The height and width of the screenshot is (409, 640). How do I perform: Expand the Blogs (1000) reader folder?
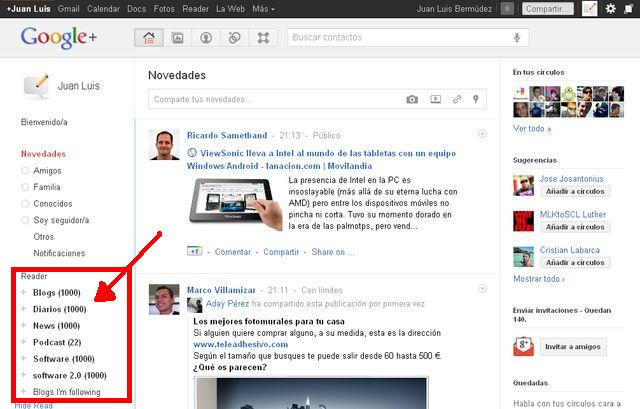[24, 292]
